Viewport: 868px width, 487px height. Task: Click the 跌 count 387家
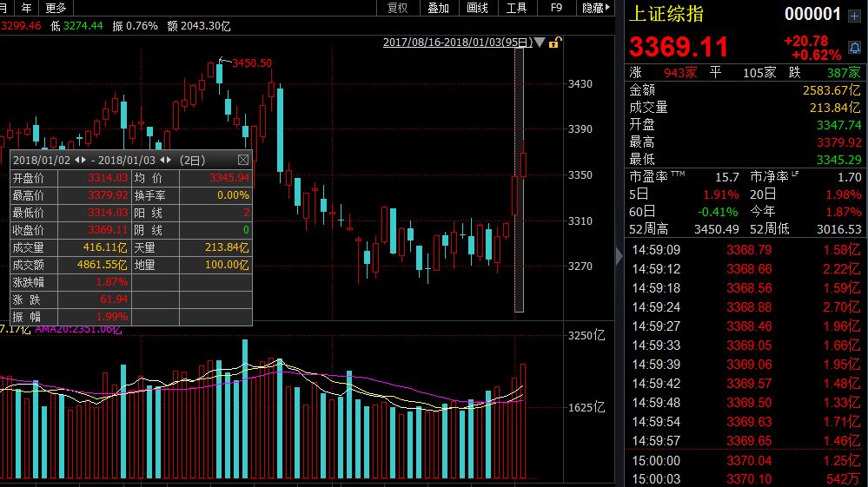coord(844,72)
